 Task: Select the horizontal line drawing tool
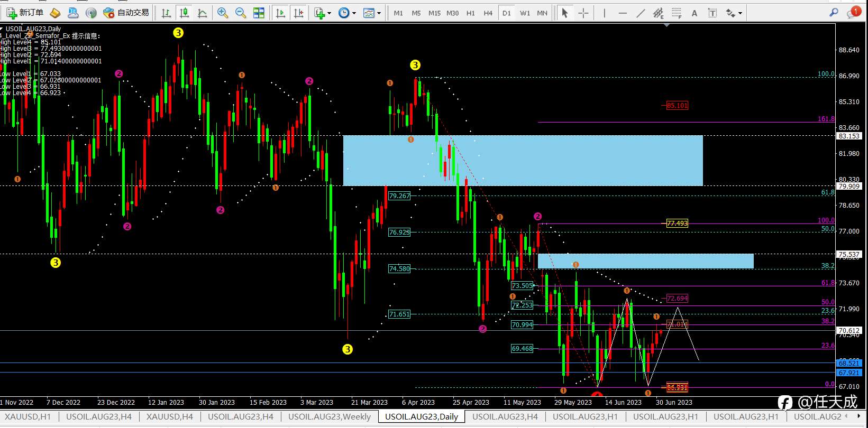point(623,13)
